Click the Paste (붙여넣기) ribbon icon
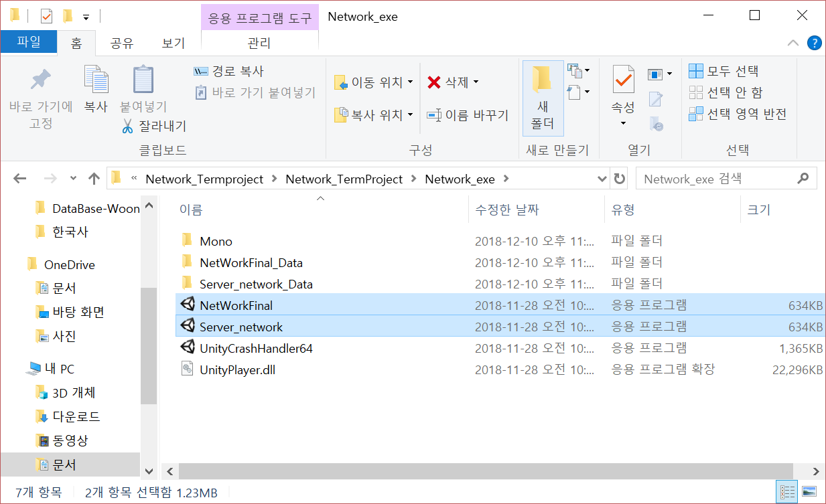 143,80
